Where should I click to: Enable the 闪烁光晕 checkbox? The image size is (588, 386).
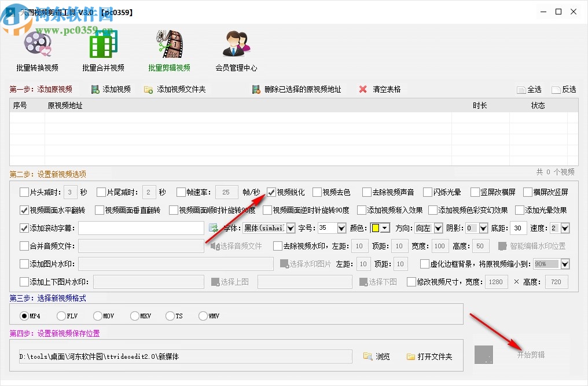point(428,192)
